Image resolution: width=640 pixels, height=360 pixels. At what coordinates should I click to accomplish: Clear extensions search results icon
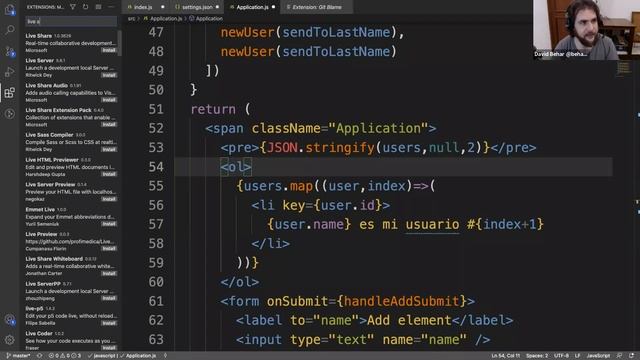tap(98, 7)
